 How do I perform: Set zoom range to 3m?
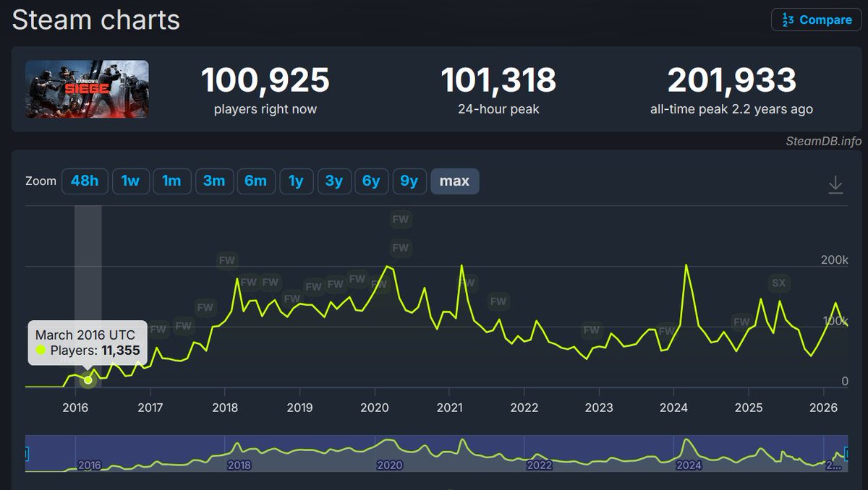214,181
